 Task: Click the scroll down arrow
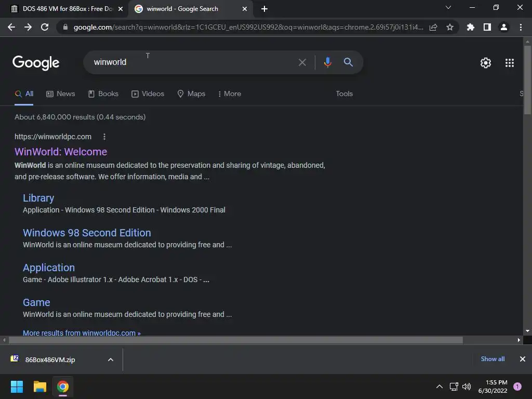[527, 331]
